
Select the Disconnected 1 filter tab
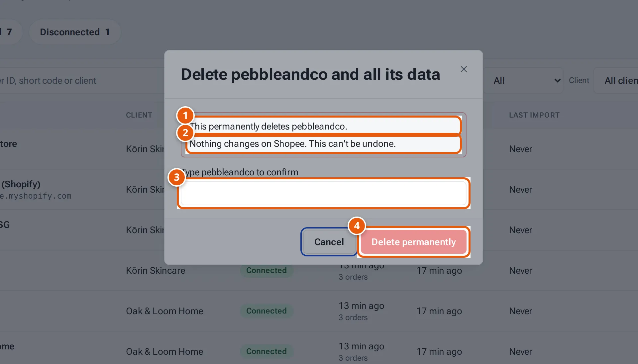click(x=75, y=32)
